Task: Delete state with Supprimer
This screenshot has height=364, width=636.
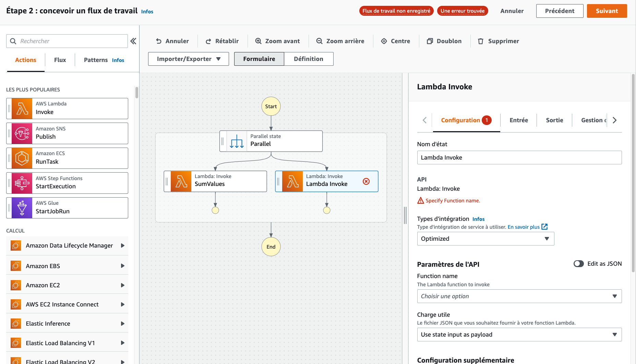Action: [x=499, y=41]
